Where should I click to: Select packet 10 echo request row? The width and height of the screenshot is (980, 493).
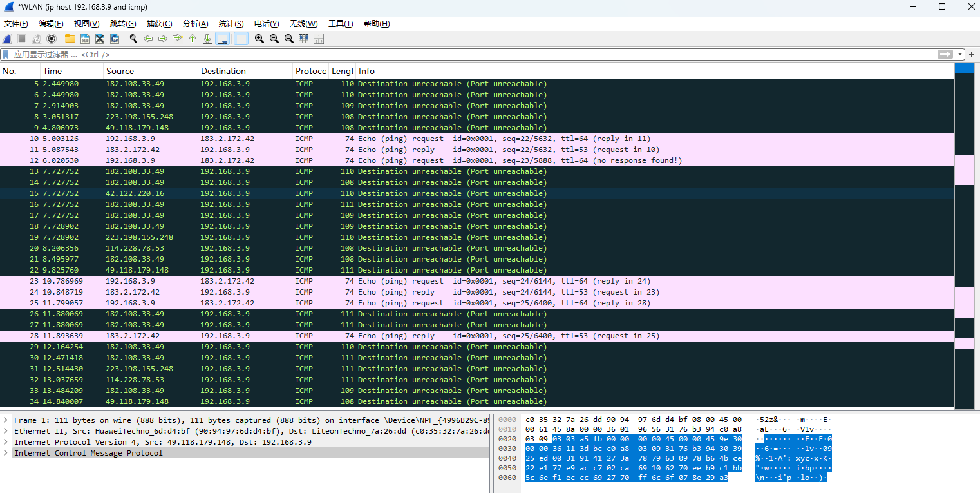point(476,139)
